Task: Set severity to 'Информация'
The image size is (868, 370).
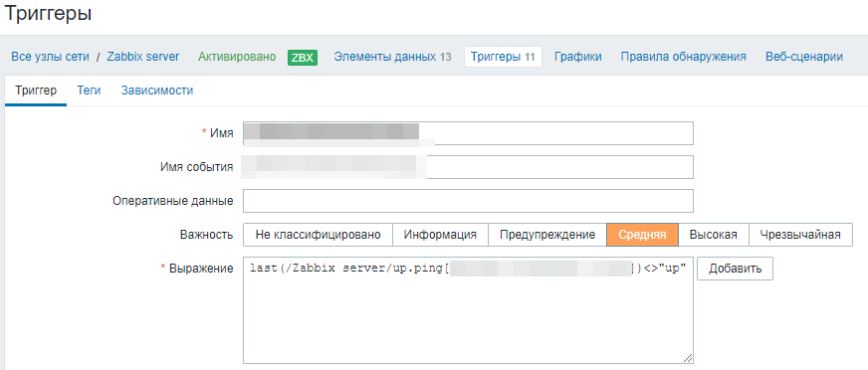Action: 440,235
